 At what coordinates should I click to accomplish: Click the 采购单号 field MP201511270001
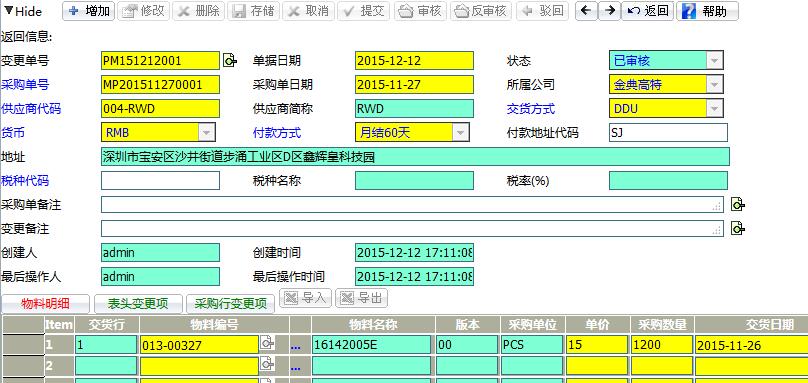pyautogui.click(x=160, y=85)
